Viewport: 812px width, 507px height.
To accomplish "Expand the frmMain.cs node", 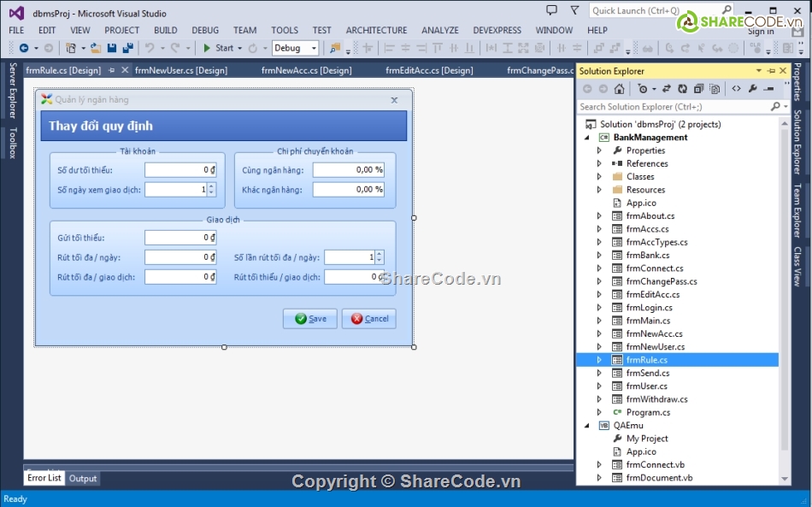I will tap(600, 321).
